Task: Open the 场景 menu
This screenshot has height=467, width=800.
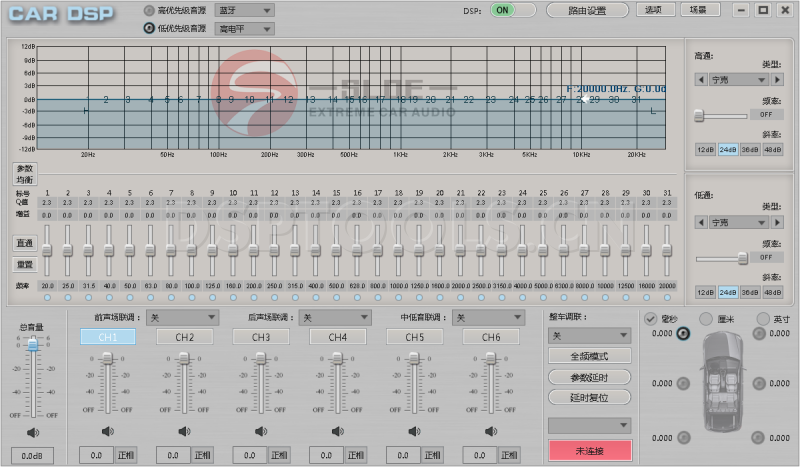Action: (x=698, y=10)
